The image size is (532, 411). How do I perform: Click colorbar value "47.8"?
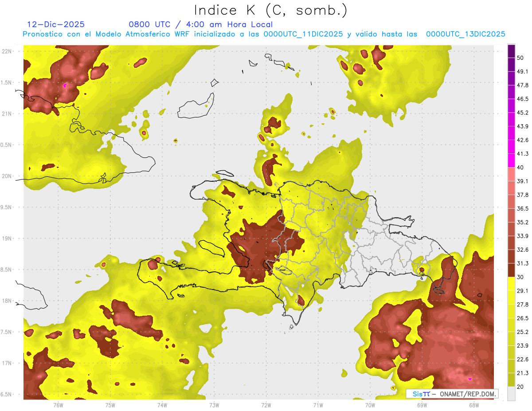(523, 85)
